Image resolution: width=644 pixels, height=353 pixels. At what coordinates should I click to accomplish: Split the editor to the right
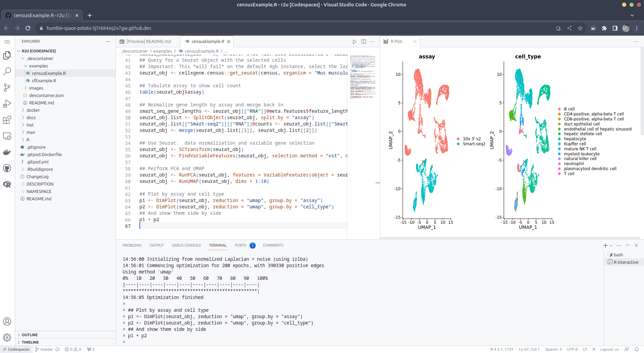click(363, 42)
